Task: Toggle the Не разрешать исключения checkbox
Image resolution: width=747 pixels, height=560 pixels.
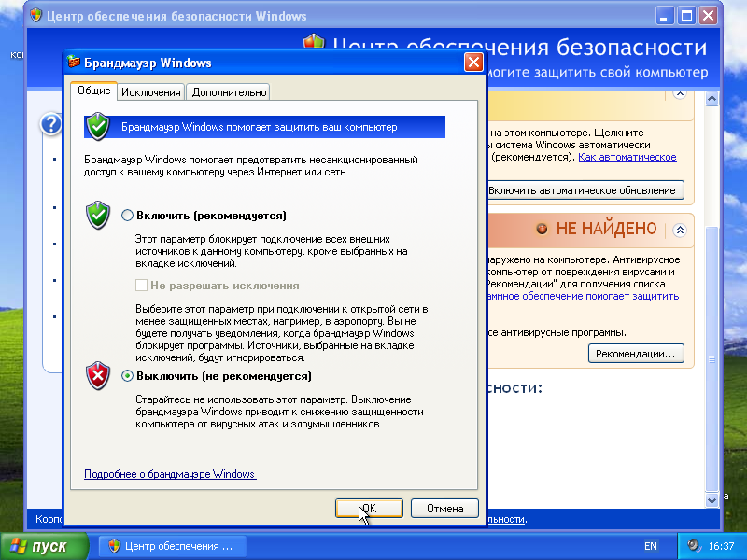Action: tap(141, 286)
